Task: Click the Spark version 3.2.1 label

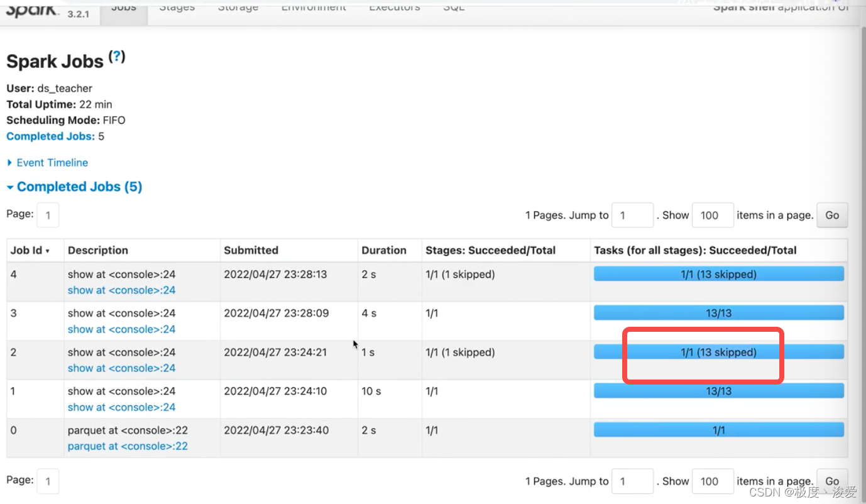Action: tap(79, 13)
